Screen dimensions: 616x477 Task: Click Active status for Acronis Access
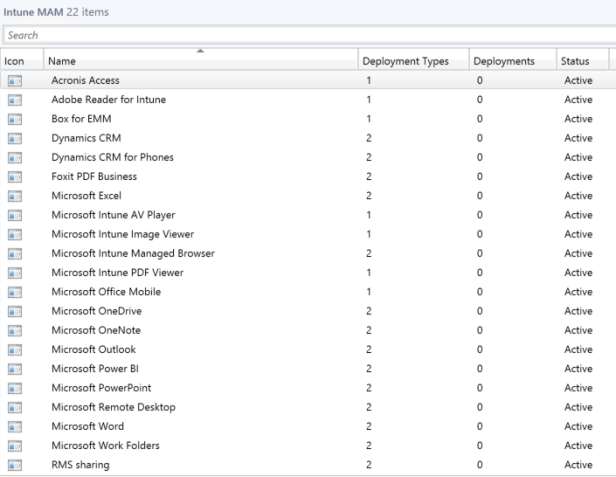click(578, 80)
